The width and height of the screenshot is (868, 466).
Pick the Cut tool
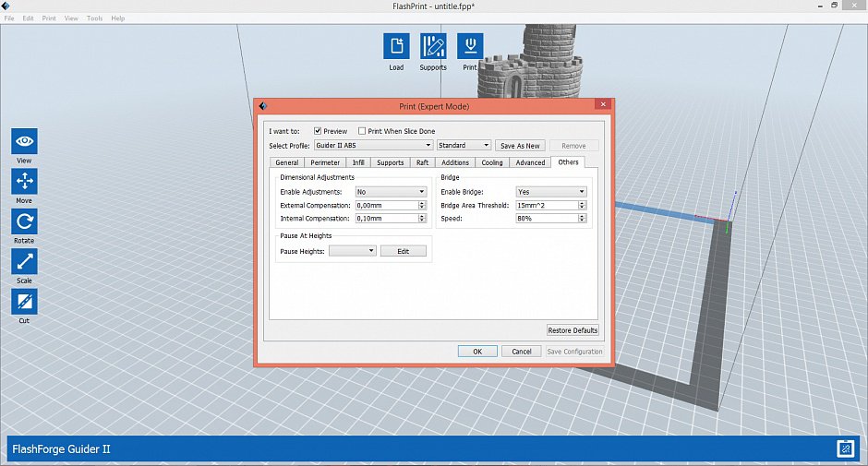24,301
